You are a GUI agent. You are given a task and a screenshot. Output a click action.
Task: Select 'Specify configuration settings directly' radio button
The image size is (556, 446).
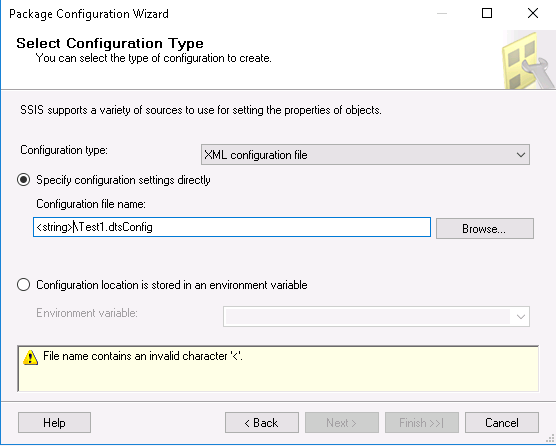(24, 180)
